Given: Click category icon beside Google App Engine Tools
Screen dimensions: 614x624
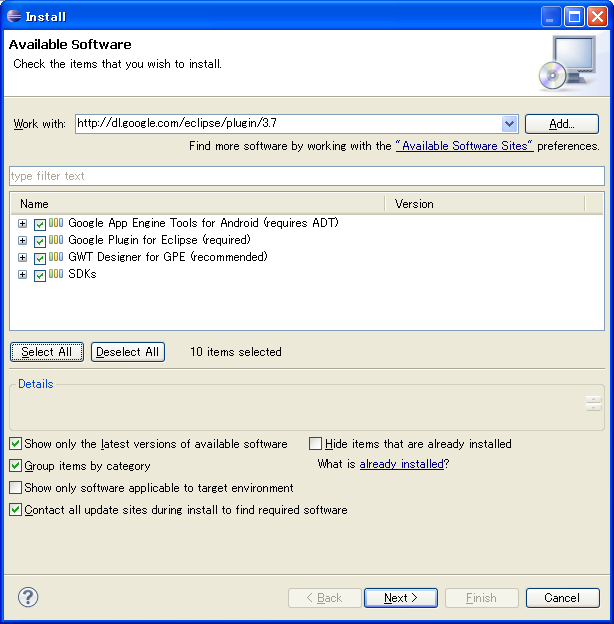Looking at the screenshot, I should click(56, 223).
